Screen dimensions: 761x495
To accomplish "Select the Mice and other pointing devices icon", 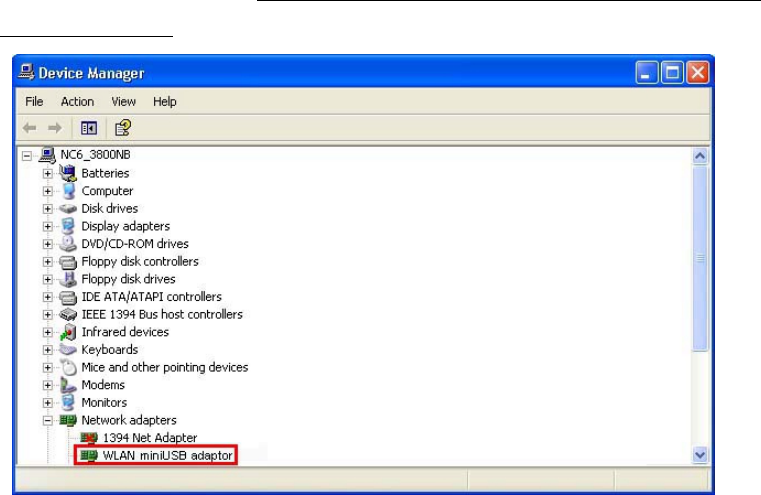I will click(x=68, y=367).
